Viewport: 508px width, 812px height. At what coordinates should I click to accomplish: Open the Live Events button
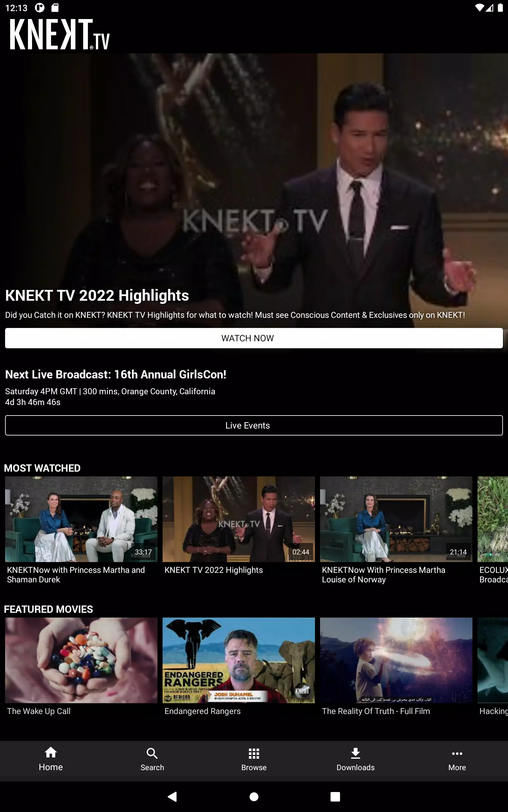point(254,425)
